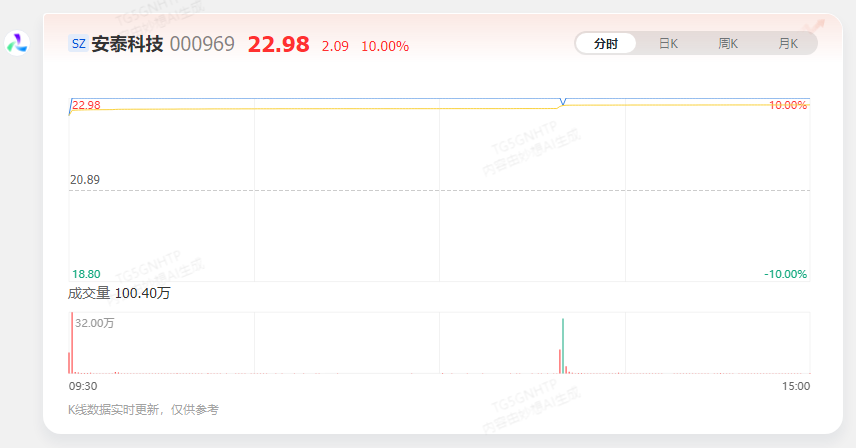
Task: Click the SZ exchange badge
Action: (x=78, y=44)
